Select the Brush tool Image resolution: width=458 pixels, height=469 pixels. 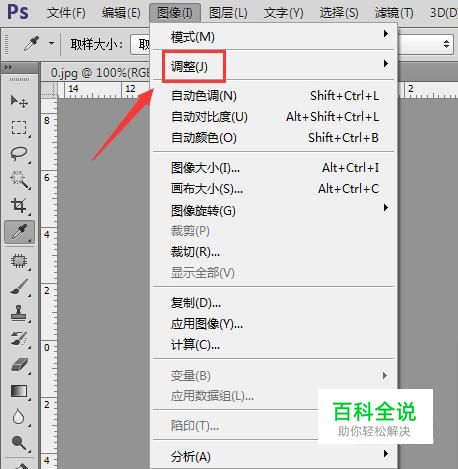coord(19,287)
